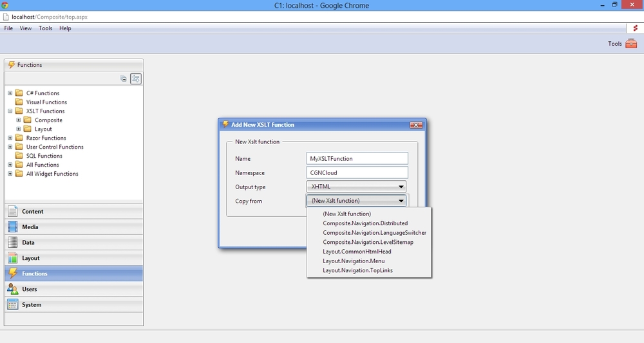
Task: Open the Tools toolbox icon
Action: 631,44
